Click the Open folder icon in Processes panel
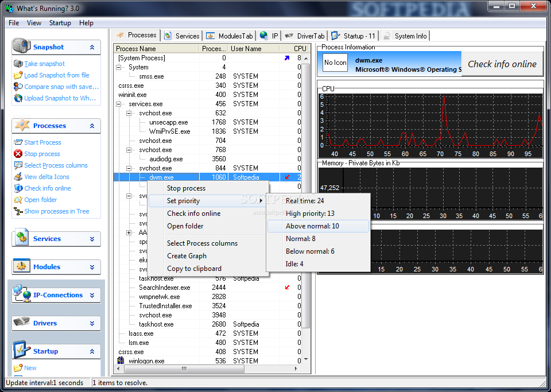 tap(18, 200)
